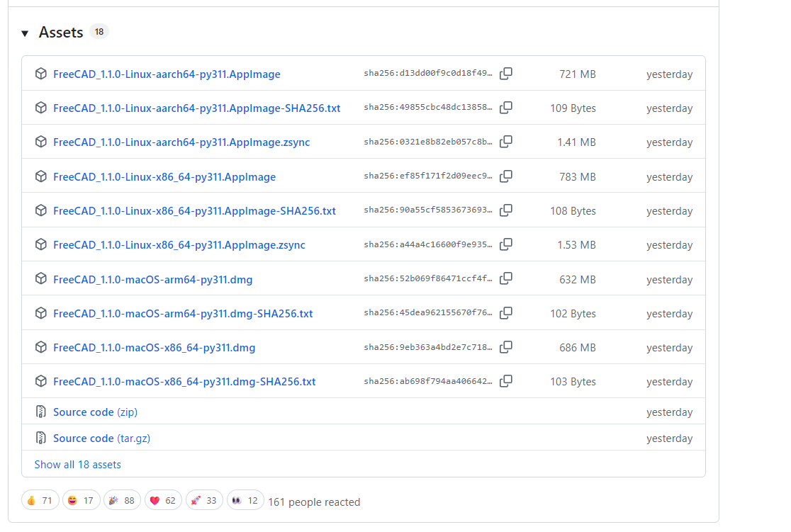Click package icon beside Linux-x86_64 AppImage.zsync
This screenshot has height=532, width=791.
click(x=41, y=244)
